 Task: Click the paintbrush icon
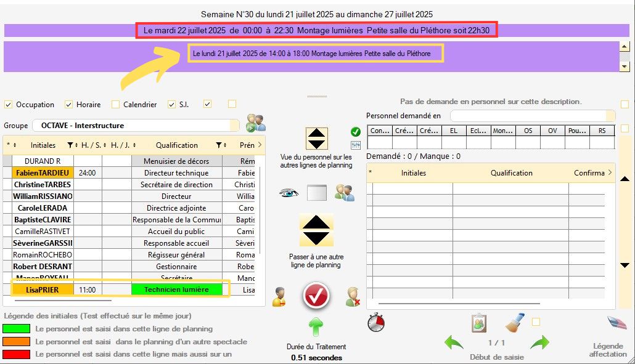514,322
